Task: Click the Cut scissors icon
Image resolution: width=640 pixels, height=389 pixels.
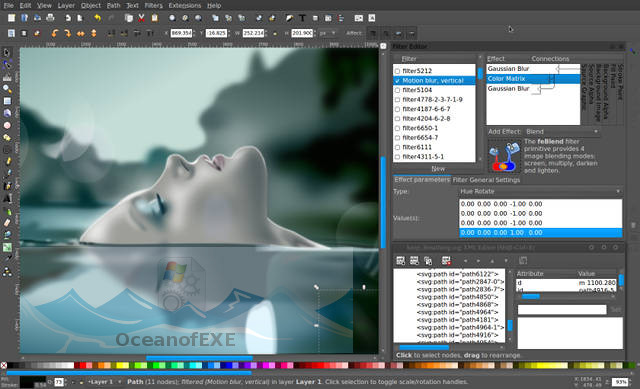Action: [141, 18]
